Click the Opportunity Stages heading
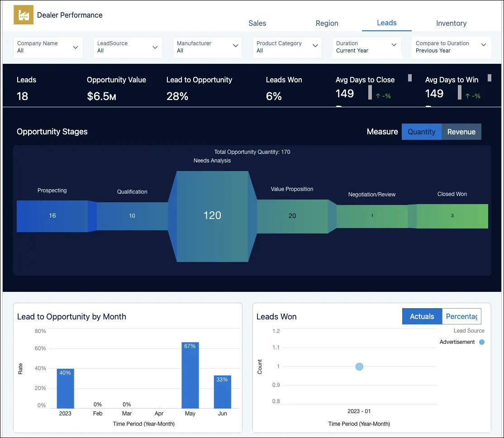The width and height of the screenshot is (504, 438). tap(52, 132)
